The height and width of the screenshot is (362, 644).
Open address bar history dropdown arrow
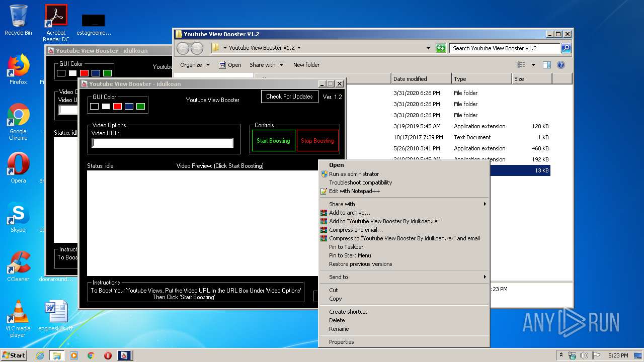(x=428, y=48)
